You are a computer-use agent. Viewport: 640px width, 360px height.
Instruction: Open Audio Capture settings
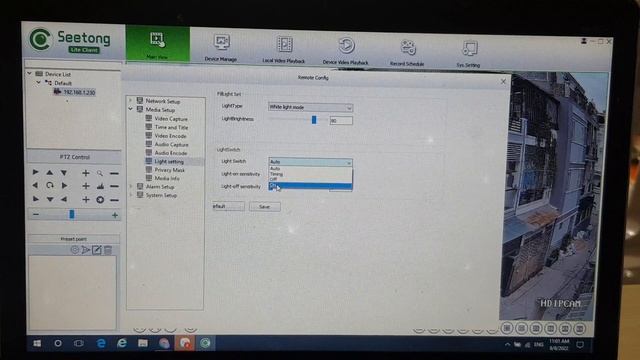pyautogui.click(x=171, y=144)
